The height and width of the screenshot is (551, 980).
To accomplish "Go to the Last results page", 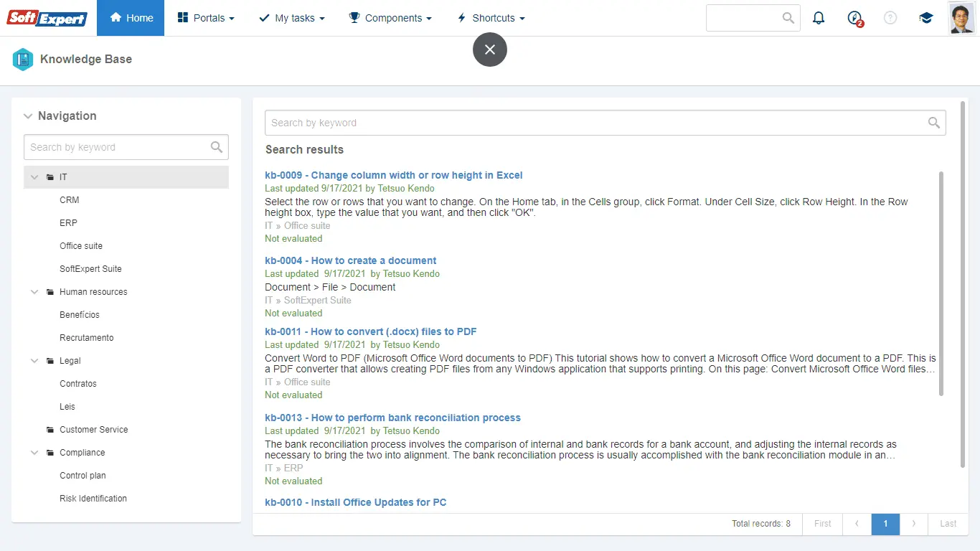I will [x=948, y=524].
